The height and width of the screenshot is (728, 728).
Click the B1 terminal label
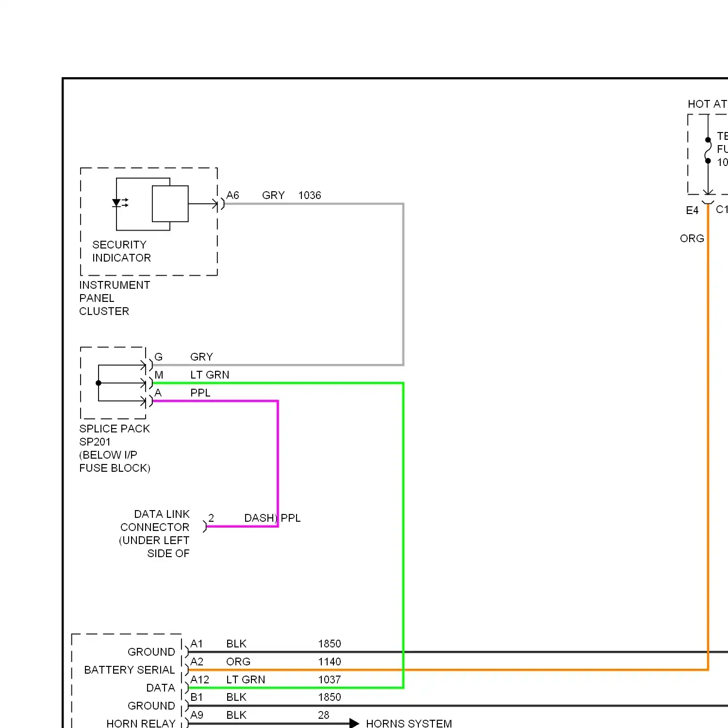(197, 697)
